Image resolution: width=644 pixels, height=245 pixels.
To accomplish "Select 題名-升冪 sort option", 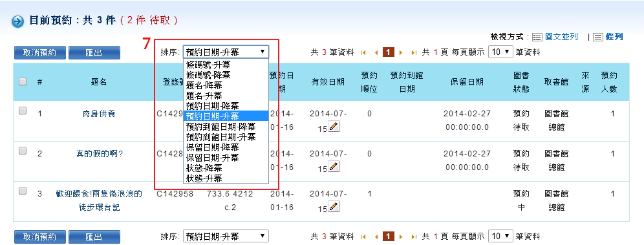I will tap(226, 95).
